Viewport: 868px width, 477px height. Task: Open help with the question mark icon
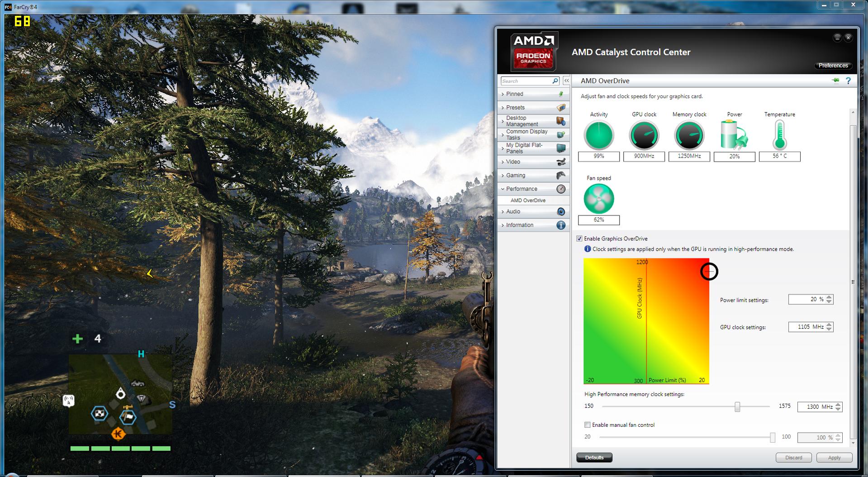click(x=848, y=81)
